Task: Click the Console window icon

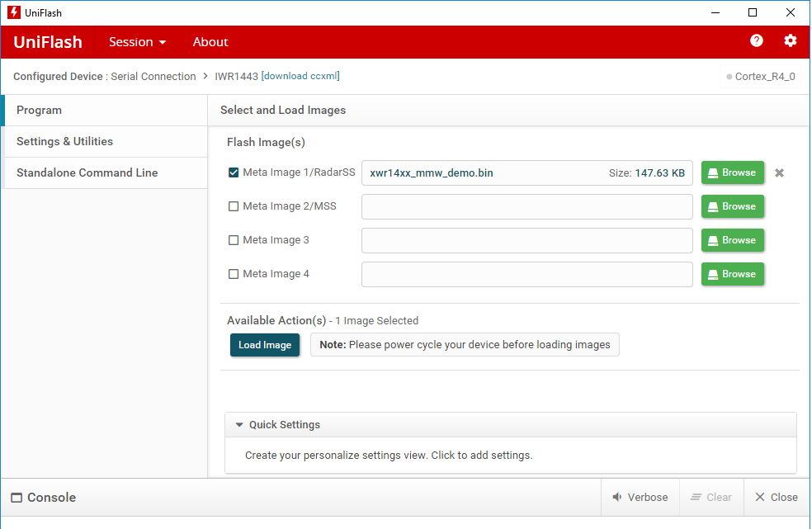Action: [x=17, y=498]
